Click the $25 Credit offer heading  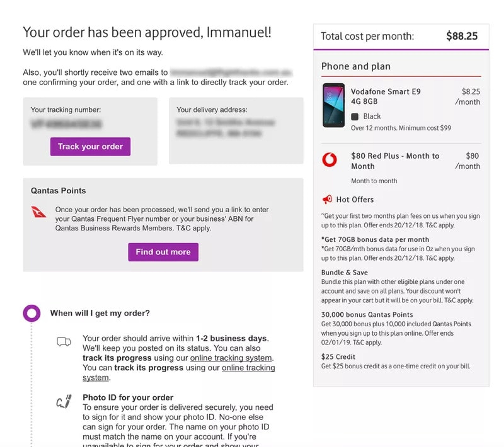coord(338,357)
